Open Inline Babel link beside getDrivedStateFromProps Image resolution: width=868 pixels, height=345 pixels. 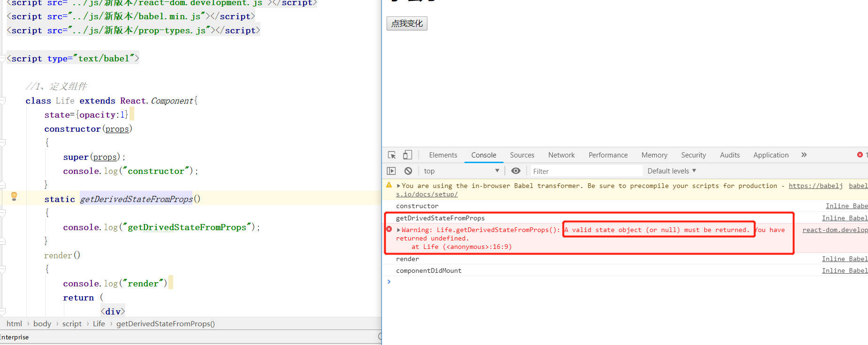click(x=845, y=218)
